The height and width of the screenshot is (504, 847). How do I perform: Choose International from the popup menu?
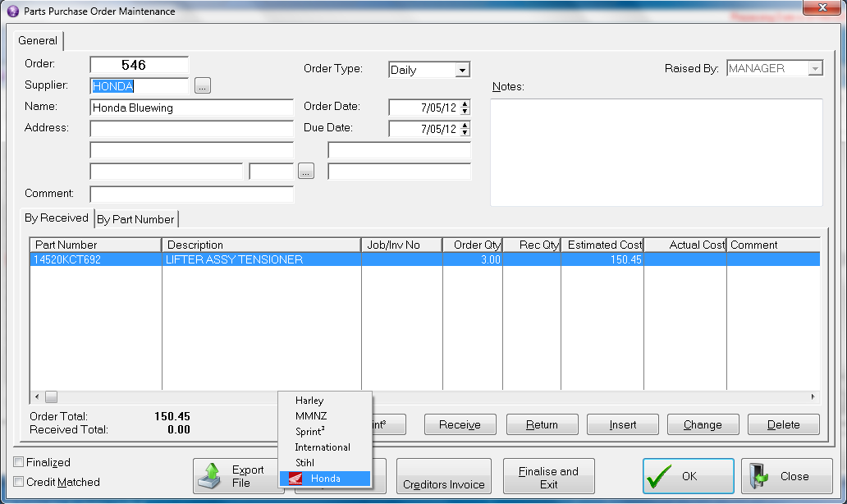pyautogui.click(x=325, y=447)
